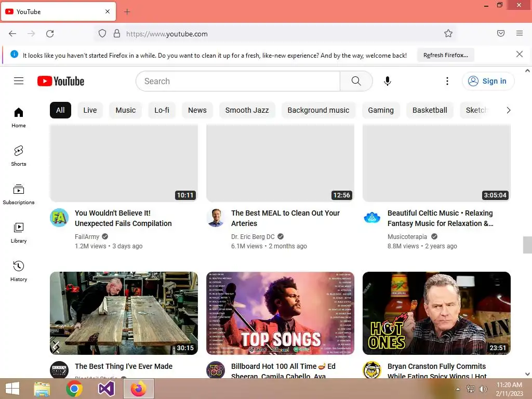Screen dimensions: 532x399
Task: Select the Smooth Jazz chip
Action: [247, 110]
